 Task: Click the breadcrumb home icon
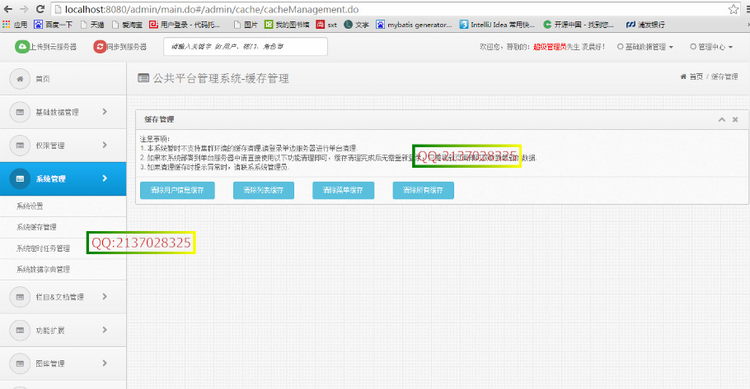click(x=683, y=77)
